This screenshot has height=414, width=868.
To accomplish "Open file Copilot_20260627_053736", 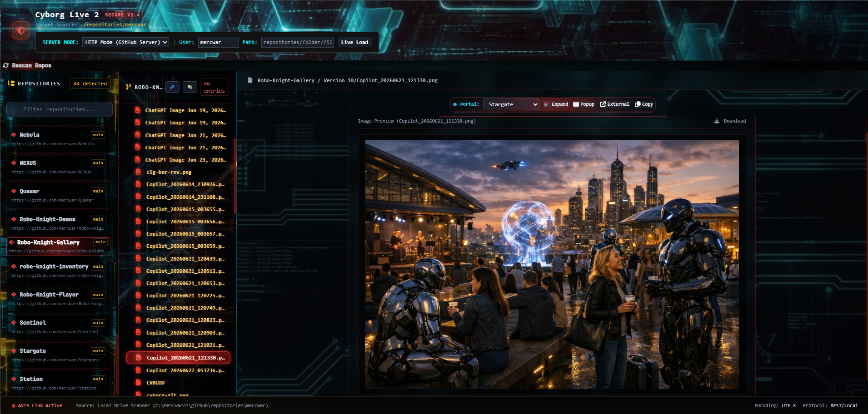I will pos(179,370).
